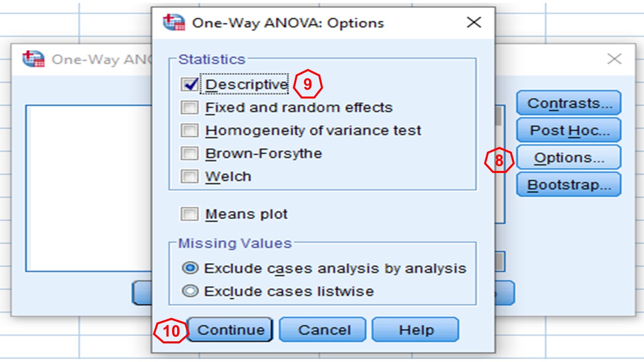Close the background One-Way ANOVA window

614,59
